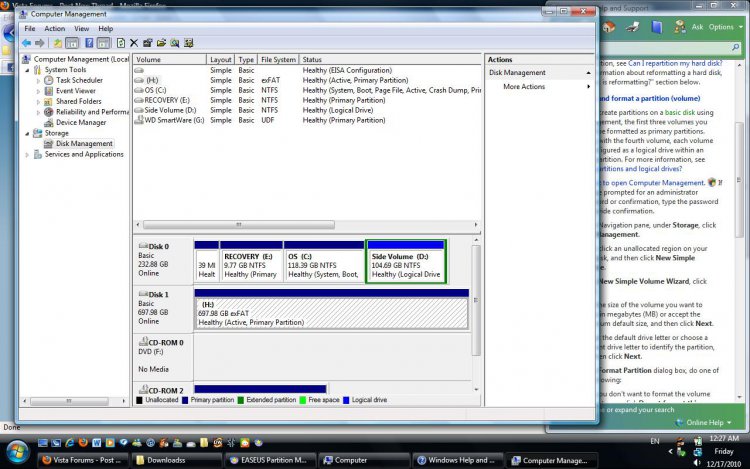
Task: Select the (H:) exFAT partition on Disk 1
Action: click(331, 309)
